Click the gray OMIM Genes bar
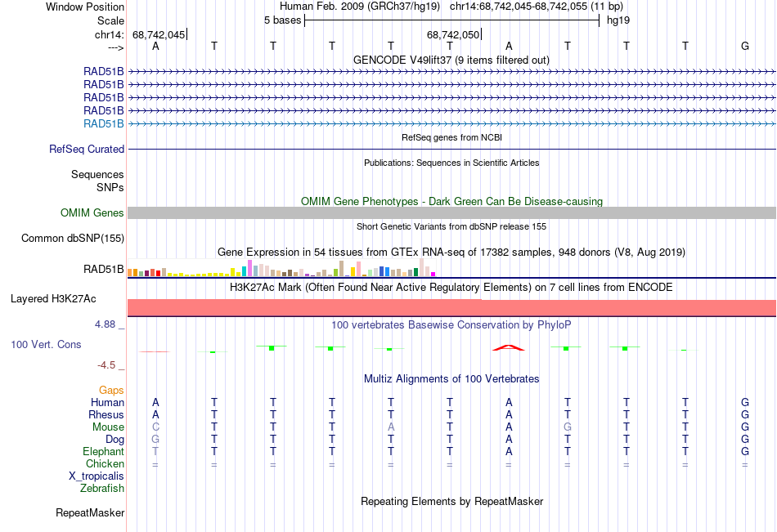 pyautogui.click(x=451, y=213)
